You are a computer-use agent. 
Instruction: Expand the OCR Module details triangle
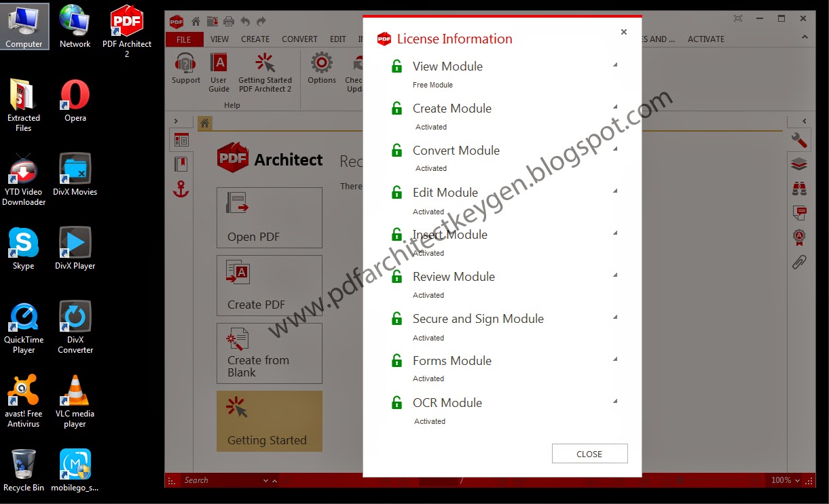tap(615, 402)
